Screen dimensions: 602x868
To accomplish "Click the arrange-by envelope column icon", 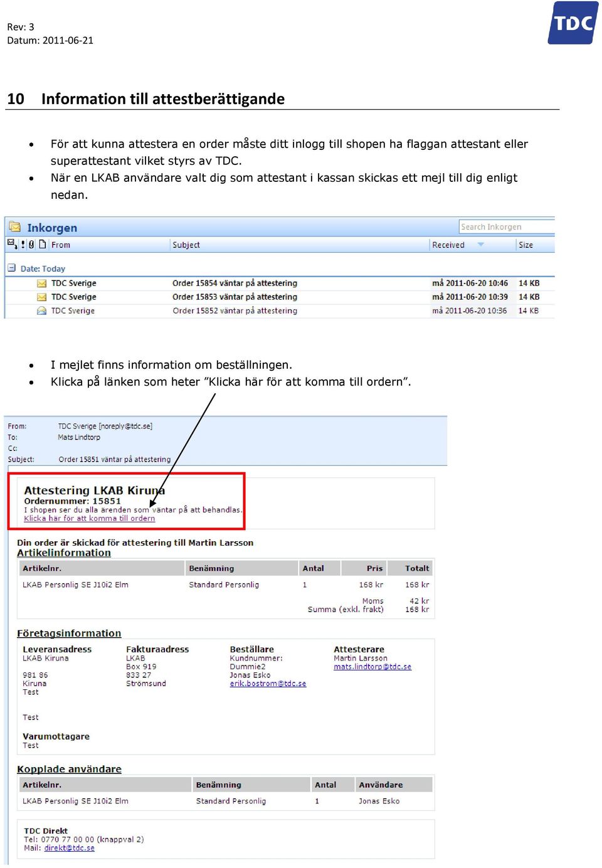I will point(12,244).
